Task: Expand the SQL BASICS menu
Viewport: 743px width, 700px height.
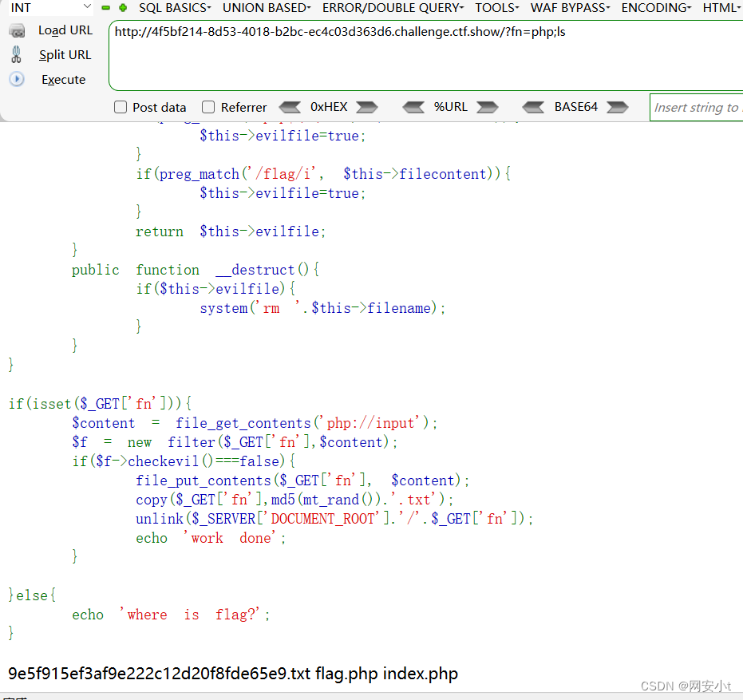Action: [x=175, y=8]
